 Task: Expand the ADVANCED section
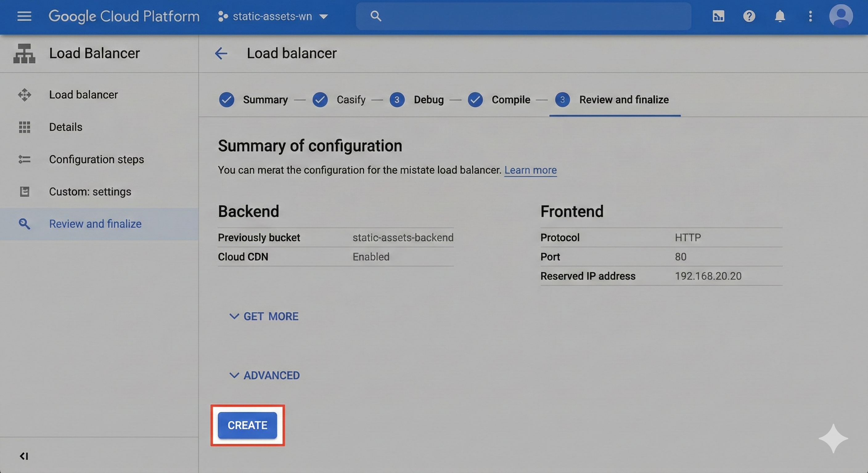click(264, 375)
